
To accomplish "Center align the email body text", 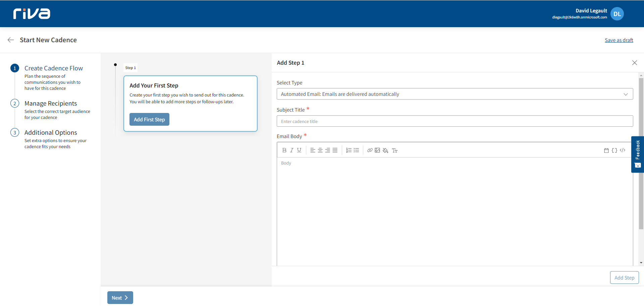I will 320,150.
